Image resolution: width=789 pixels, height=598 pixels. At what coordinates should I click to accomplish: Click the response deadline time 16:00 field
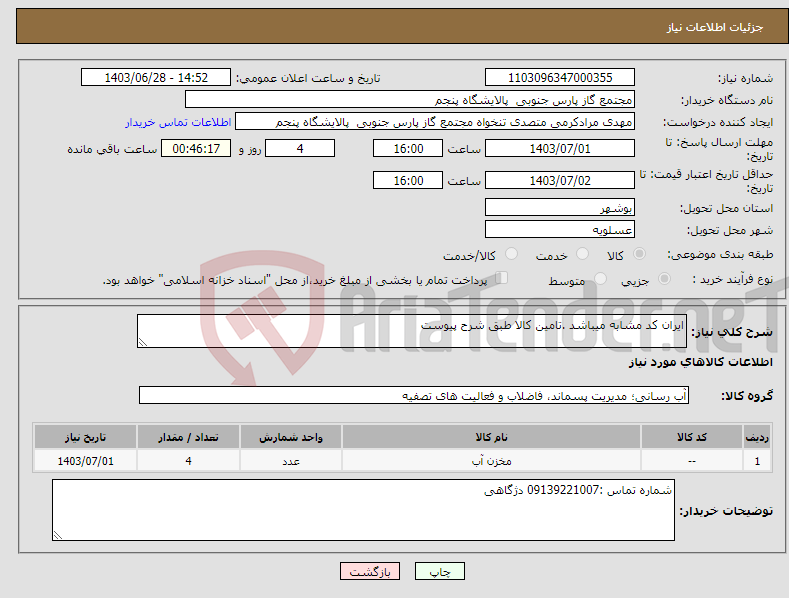click(x=408, y=148)
